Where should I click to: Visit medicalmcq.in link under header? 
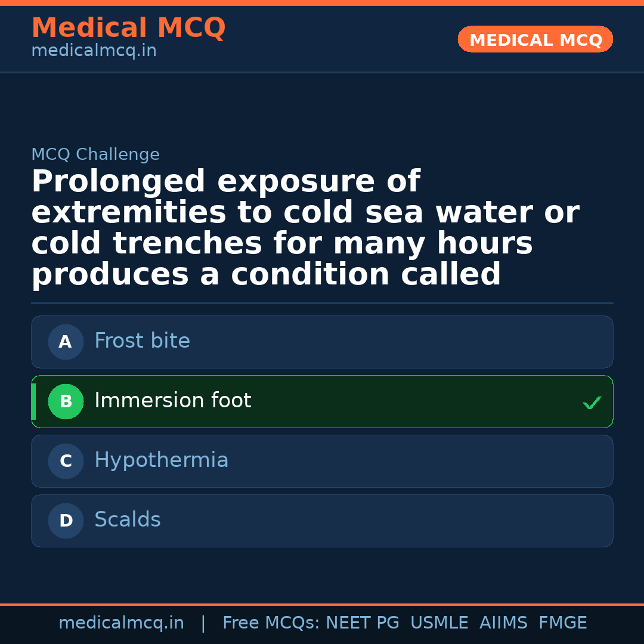tap(94, 51)
